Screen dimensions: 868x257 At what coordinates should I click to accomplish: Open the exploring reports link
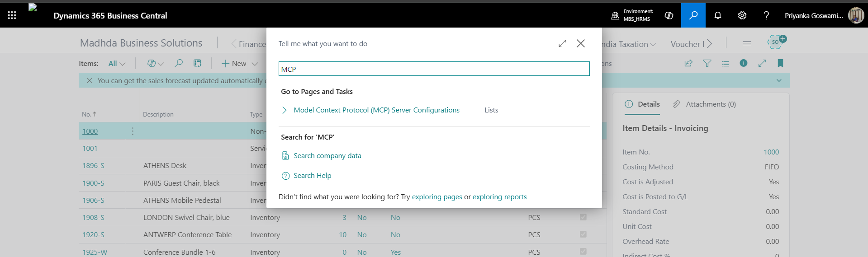tap(500, 197)
